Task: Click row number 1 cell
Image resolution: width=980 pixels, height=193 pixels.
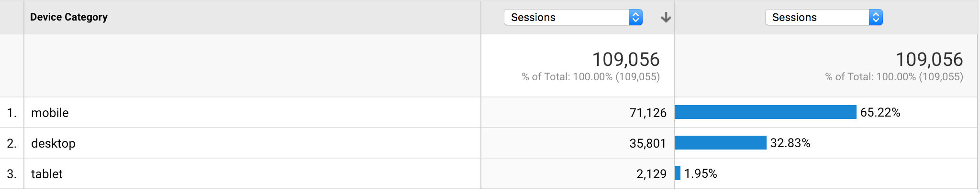Action: (x=12, y=113)
